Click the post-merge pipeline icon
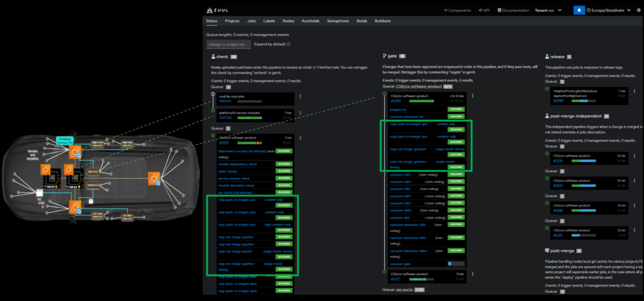 (x=547, y=250)
